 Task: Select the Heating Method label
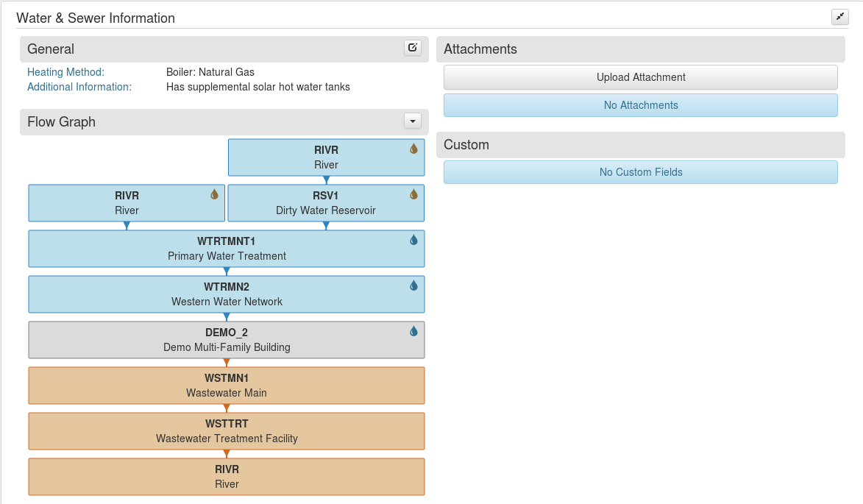click(x=66, y=72)
